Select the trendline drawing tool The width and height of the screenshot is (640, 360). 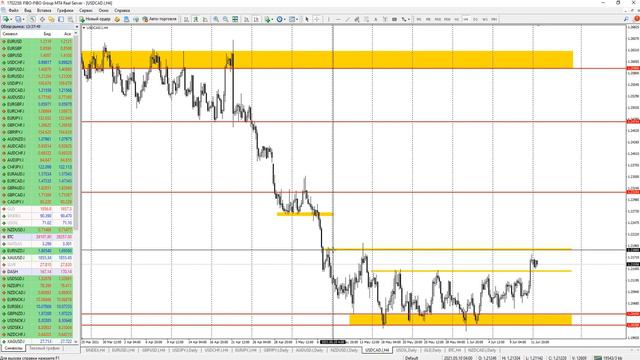[348, 19]
